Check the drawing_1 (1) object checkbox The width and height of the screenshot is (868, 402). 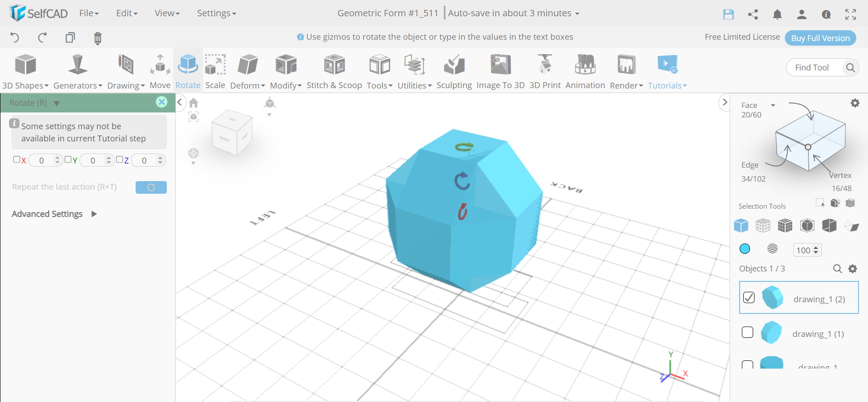(x=748, y=332)
